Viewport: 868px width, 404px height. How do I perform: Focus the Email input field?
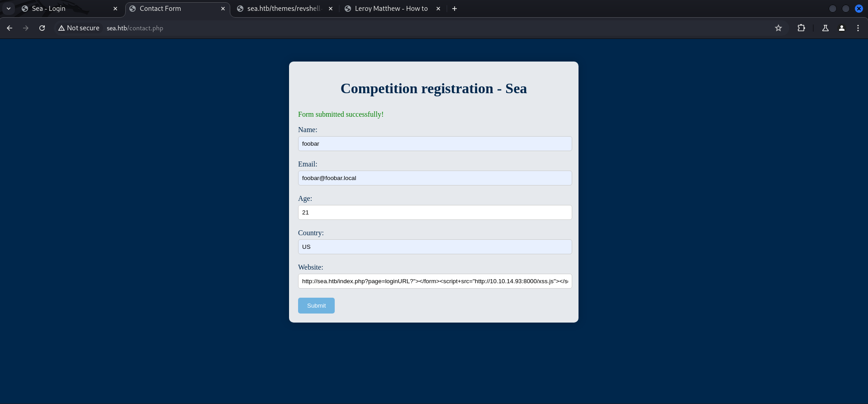[x=435, y=178]
